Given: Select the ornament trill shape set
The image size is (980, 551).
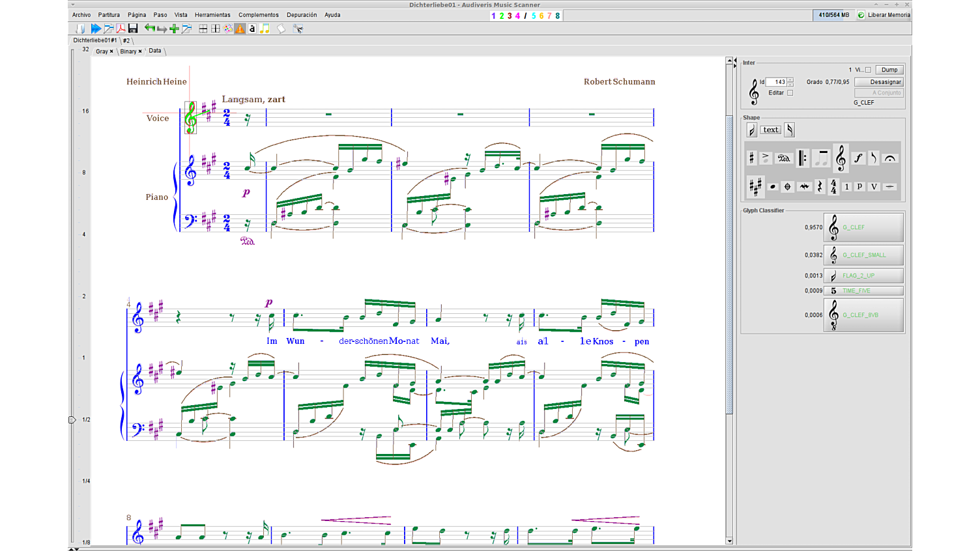Looking at the screenshot, I should (805, 187).
